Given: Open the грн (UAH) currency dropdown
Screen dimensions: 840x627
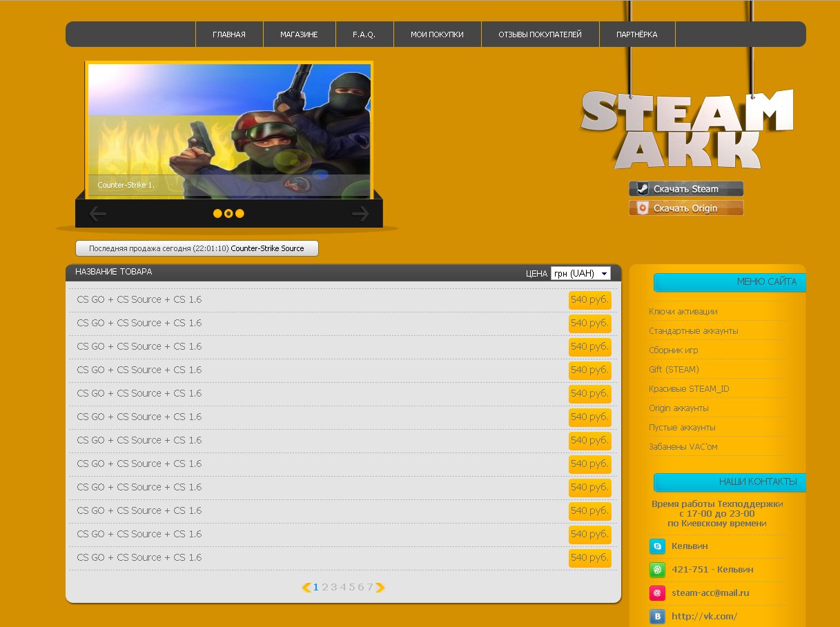Looking at the screenshot, I should (x=580, y=274).
